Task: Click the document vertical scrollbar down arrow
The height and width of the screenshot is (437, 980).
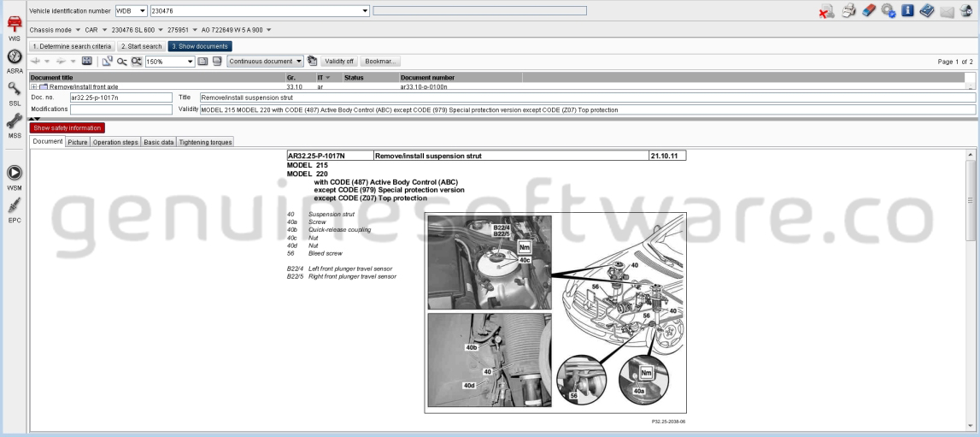Action: click(970, 425)
